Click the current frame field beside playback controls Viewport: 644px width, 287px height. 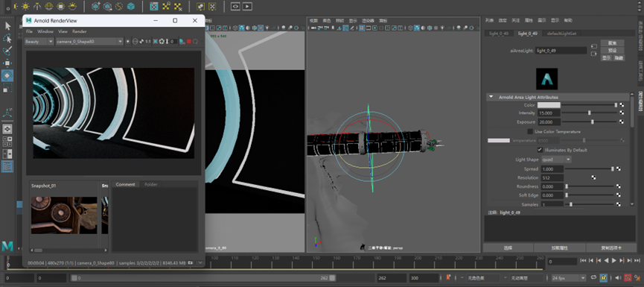(562, 262)
